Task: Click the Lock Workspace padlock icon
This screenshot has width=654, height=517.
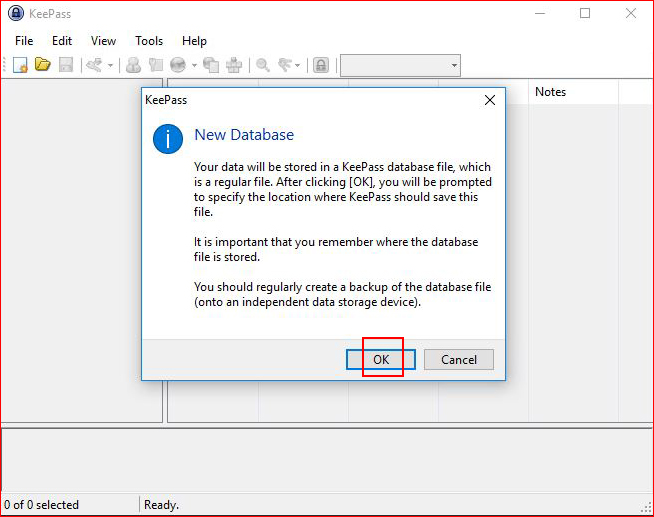Action: point(321,65)
